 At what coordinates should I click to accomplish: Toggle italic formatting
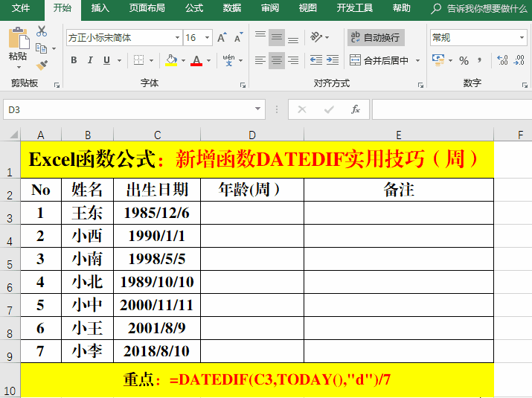[90, 60]
